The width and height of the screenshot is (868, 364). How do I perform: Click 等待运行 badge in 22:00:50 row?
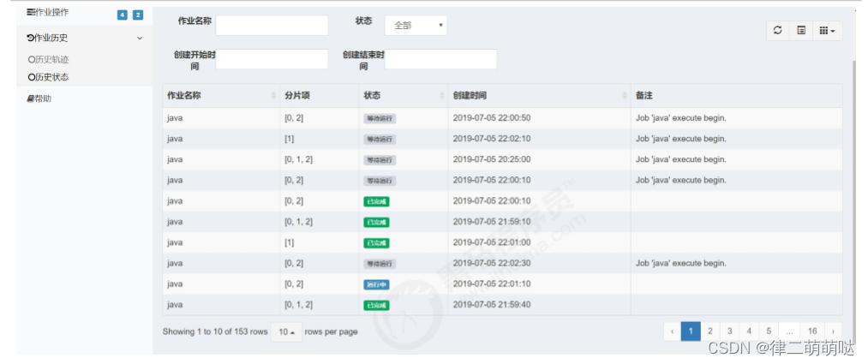pos(380,118)
